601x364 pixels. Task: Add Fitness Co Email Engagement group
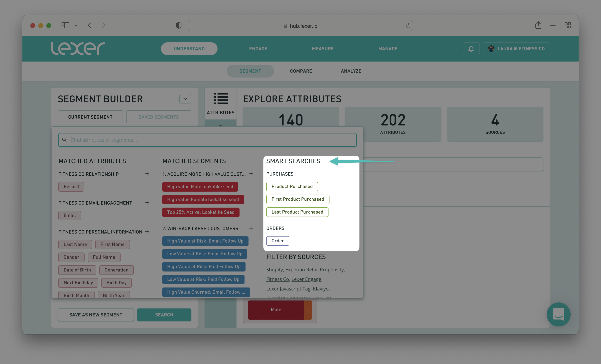coord(147,203)
